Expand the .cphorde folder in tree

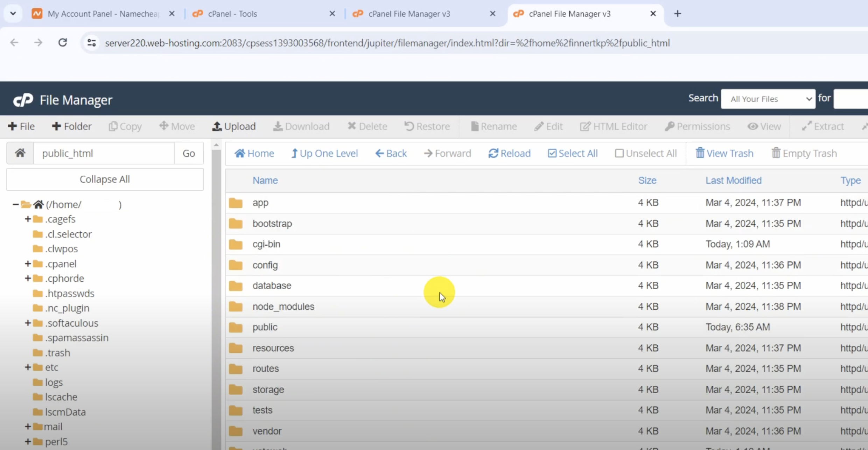(28, 279)
